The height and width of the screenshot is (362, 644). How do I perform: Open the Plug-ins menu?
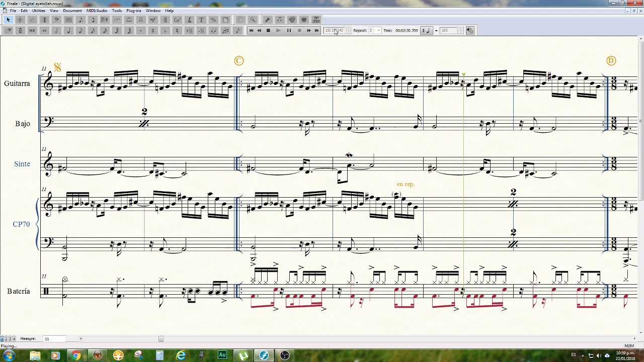point(134,11)
